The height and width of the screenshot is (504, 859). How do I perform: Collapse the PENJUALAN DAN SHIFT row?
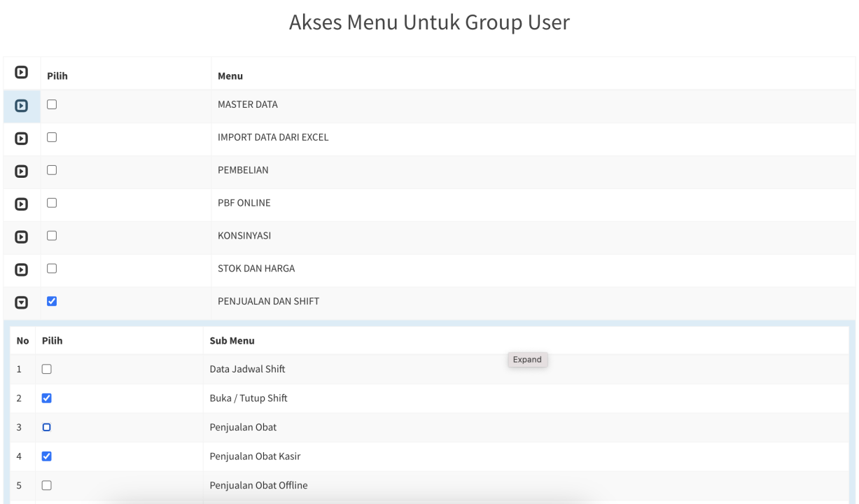pyautogui.click(x=22, y=302)
